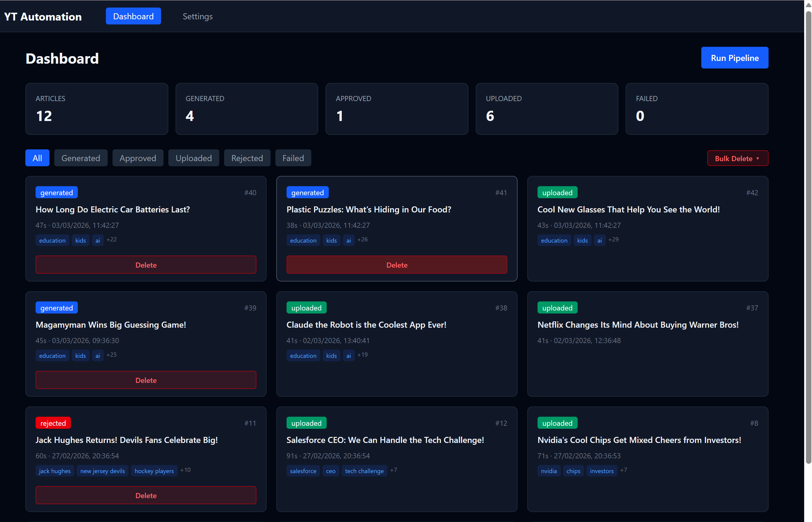This screenshot has width=812, height=522.
Task: Click the Run Pipeline button
Action: [x=734, y=58]
